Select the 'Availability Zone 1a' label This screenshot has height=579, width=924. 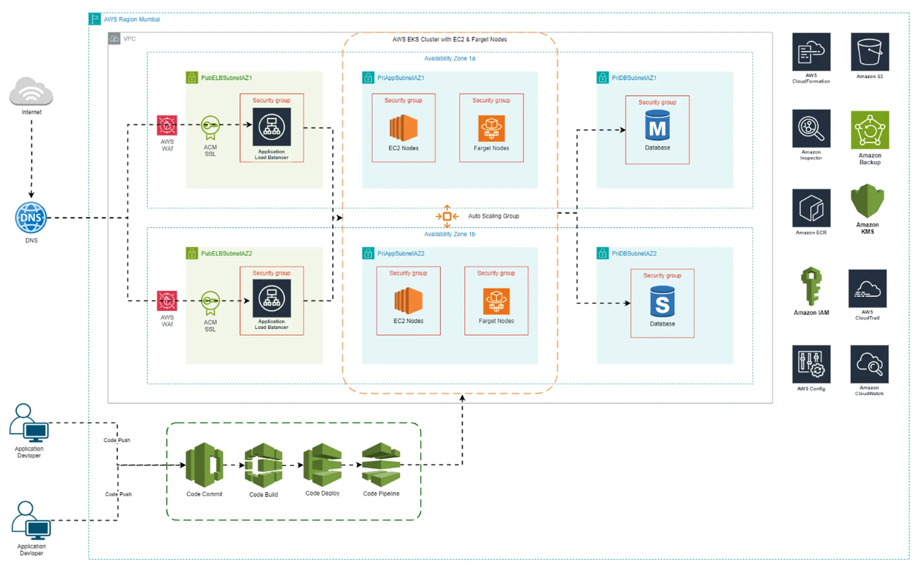(449, 58)
